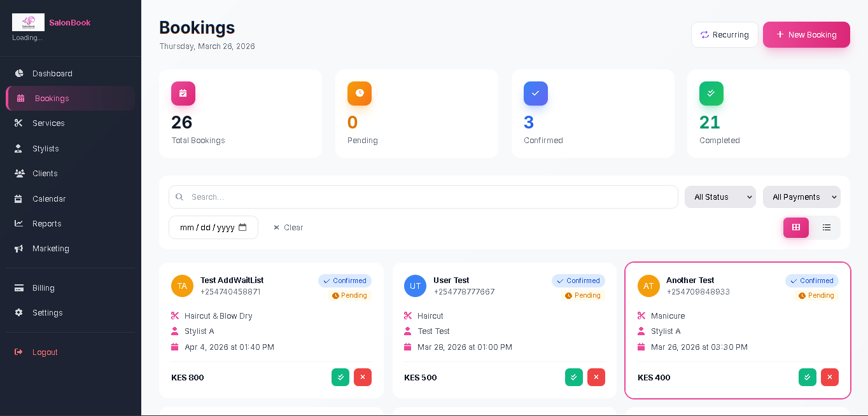The height and width of the screenshot is (416, 868).
Task: Click the name Test AddWaitList
Action: (232, 280)
